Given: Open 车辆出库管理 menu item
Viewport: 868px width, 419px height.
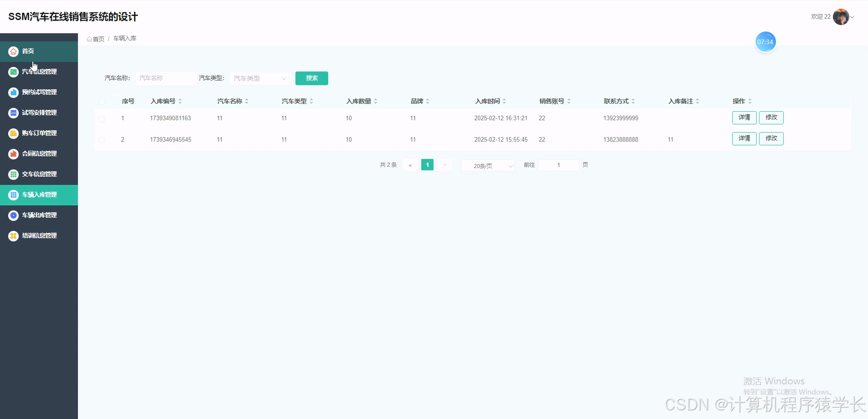Looking at the screenshot, I should [x=39, y=215].
